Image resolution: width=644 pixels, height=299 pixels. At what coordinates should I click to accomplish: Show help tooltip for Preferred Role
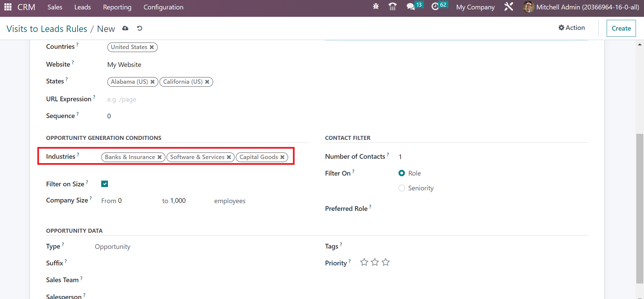(370, 207)
